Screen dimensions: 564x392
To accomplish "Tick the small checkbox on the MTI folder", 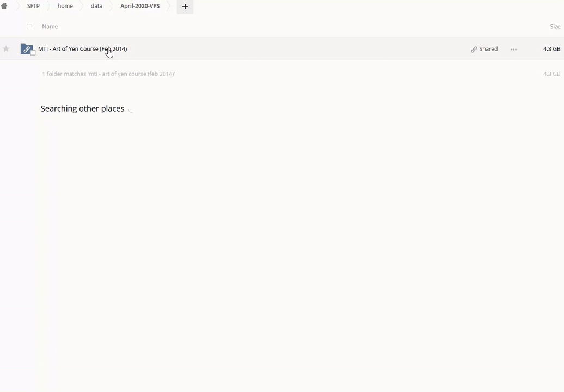I will click(33, 53).
